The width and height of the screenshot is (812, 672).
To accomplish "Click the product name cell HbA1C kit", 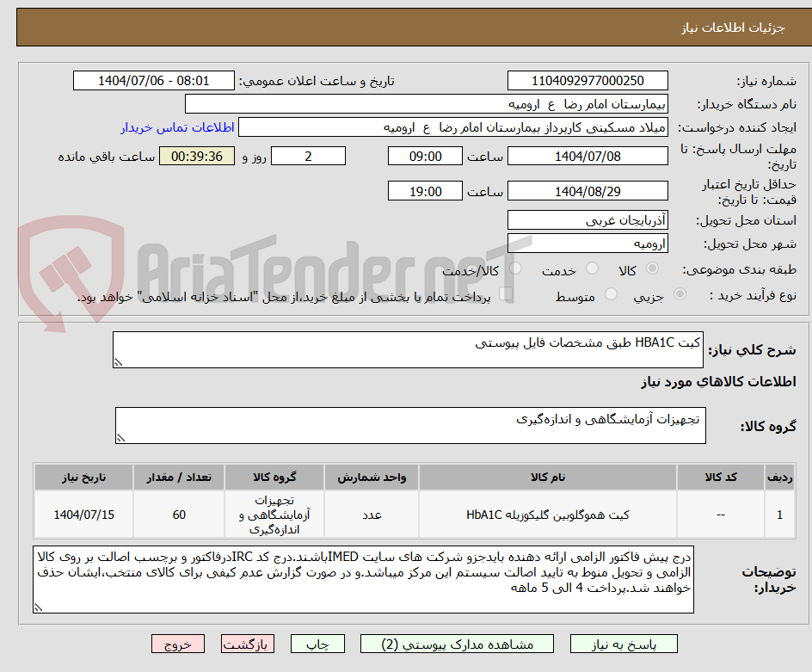I will [x=548, y=515].
